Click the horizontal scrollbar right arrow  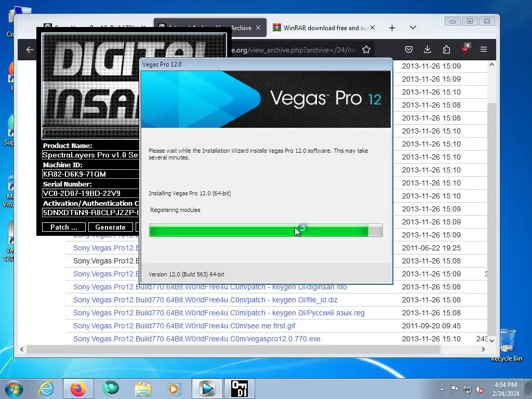(x=483, y=349)
